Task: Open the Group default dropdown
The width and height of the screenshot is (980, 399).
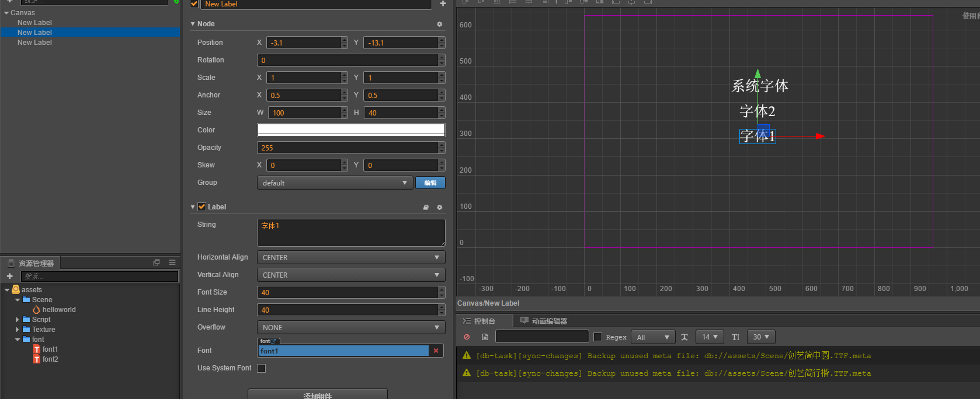Action: [335, 183]
